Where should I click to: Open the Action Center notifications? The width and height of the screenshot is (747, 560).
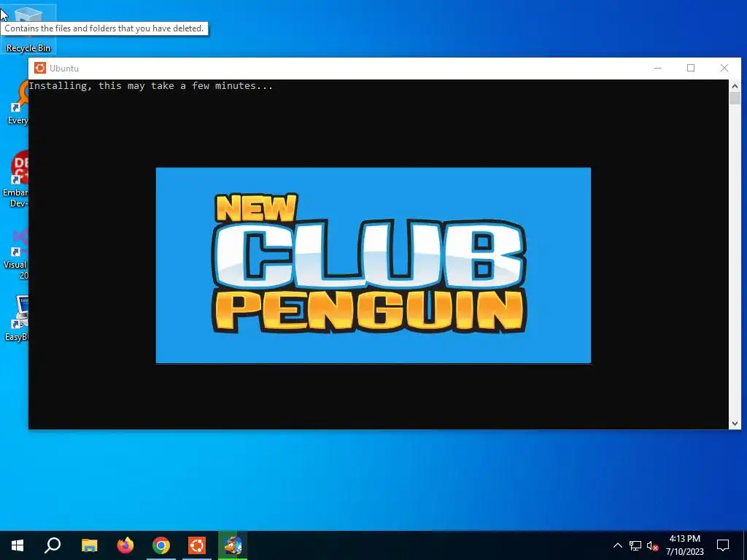(x=723, y=545)
